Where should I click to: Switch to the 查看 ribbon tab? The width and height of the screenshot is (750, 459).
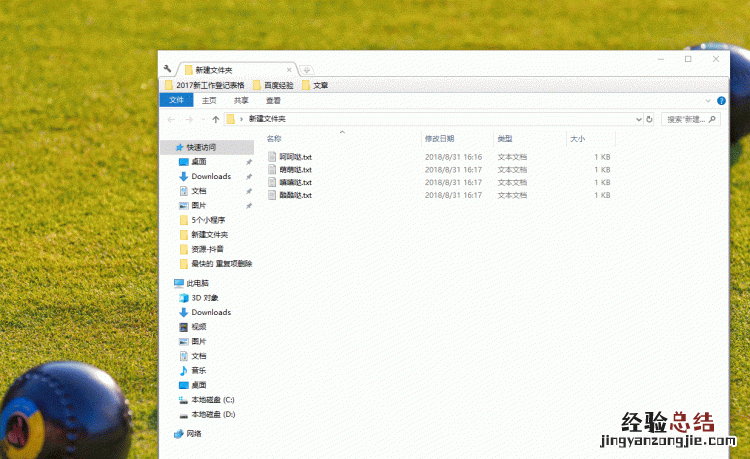tap(273, 100)
